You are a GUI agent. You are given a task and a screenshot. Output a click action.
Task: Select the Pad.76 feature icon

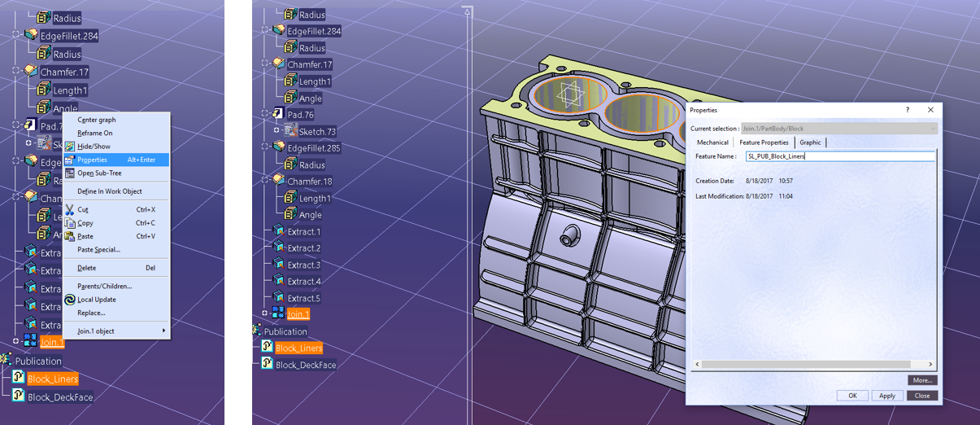(x=278, y=115)
